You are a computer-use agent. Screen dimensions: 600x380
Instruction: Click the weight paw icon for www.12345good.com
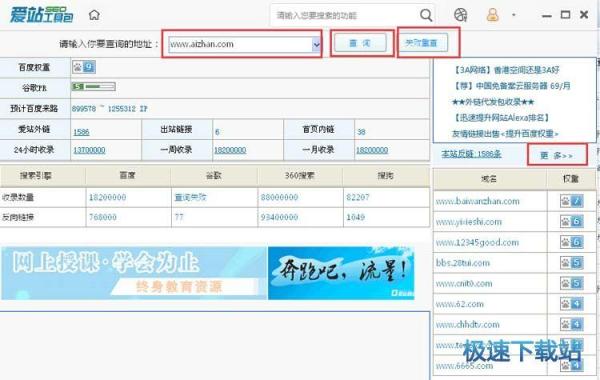[571, 242]
